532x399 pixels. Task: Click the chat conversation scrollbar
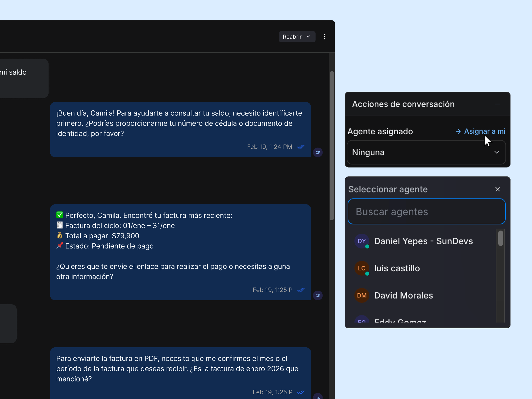[x=332, y=146]
